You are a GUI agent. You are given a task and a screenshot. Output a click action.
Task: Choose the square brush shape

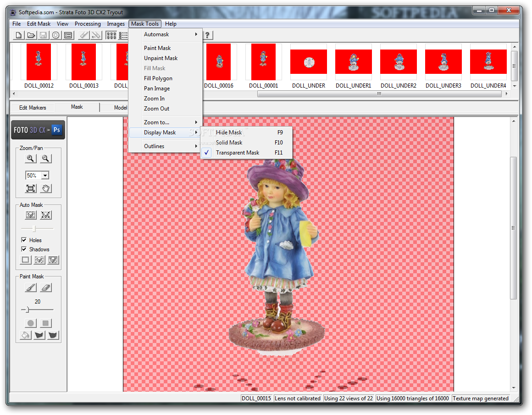pos(45,323)
